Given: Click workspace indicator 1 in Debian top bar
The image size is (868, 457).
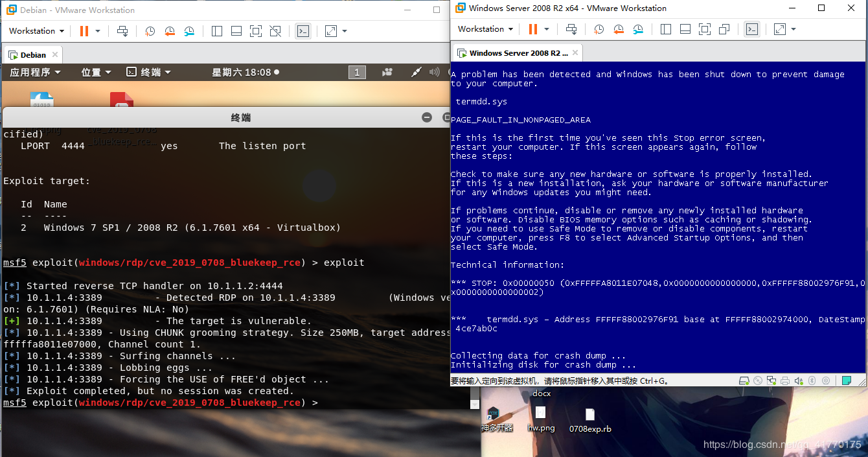Looking at the screenshot, I should point(357,73).
